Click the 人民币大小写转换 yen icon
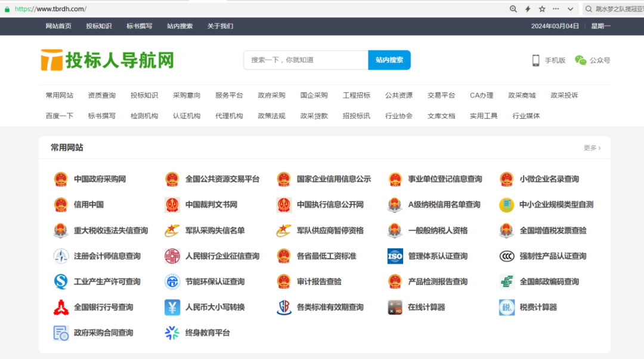Image resolution: width=644 pixels, height=359 pixels. click(x=172, y=307)
